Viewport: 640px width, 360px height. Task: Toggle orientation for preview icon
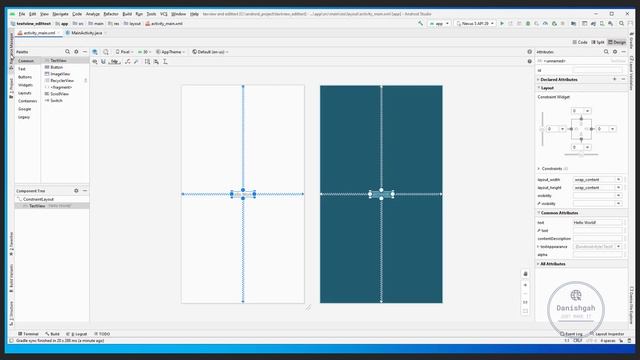click(x=106, y=52)
